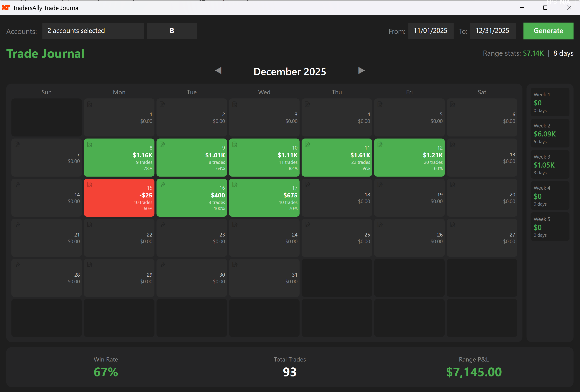
Task: Open the note editor on December 8
Action: click(90, 144)
